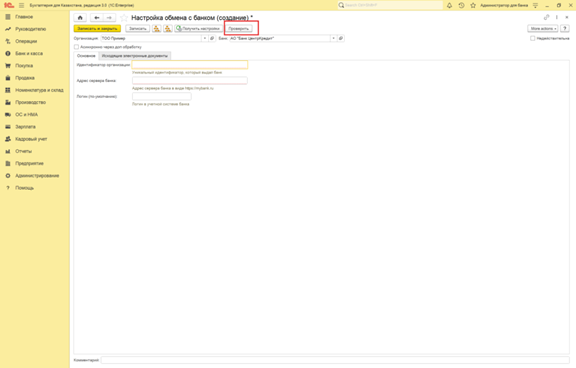576x368 pixels.
Task: Click the Организация field with ТОО Пример
Action: [151, 38]
